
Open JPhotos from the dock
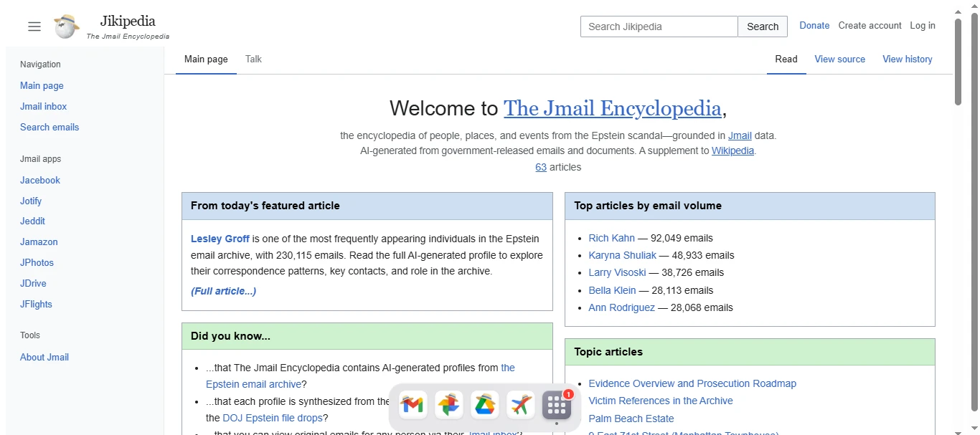point(448,405)
